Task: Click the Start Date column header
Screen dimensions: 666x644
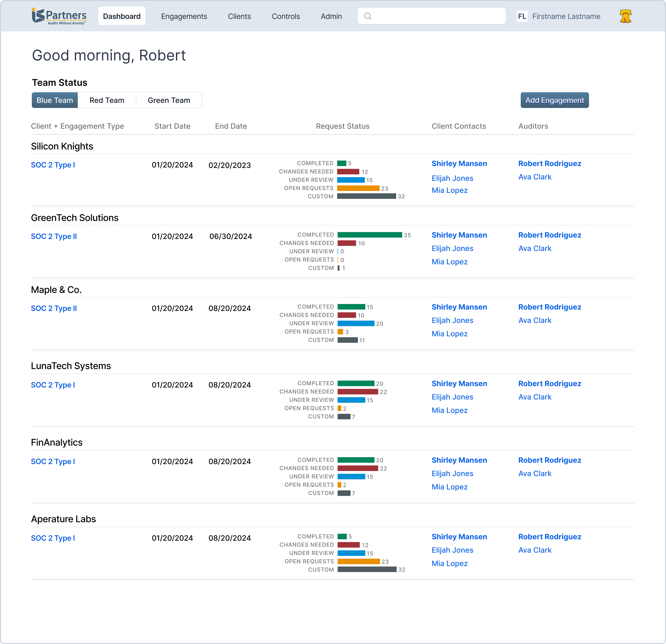Action: click(172, 126)
